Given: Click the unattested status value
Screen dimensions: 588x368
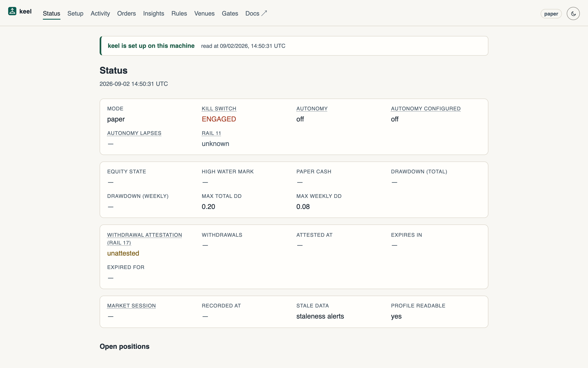Looking at the screenshot, I should click(123, 253).
